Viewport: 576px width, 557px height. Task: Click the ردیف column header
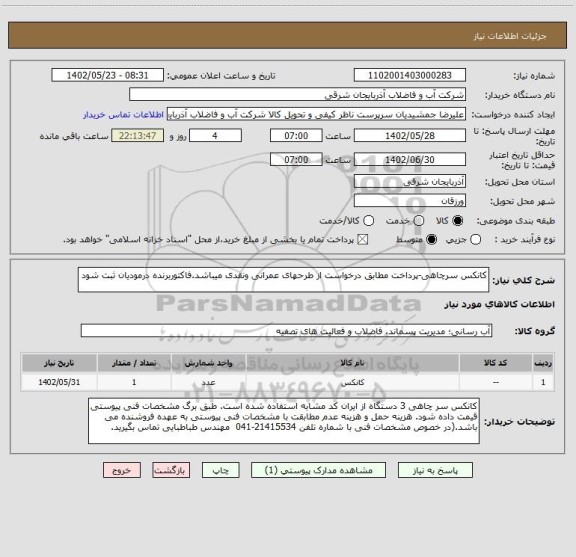click(543, 363)
